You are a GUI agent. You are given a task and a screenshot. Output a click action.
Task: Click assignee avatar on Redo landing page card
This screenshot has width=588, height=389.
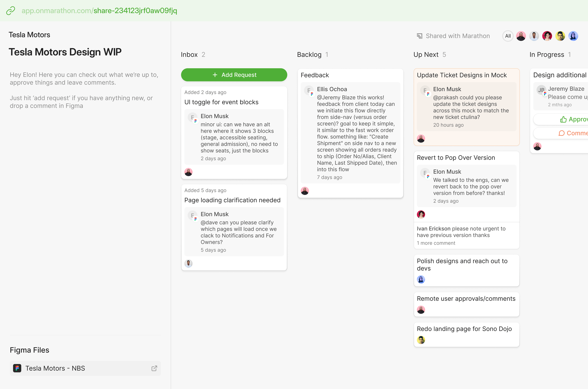click(x=421, y=340)
